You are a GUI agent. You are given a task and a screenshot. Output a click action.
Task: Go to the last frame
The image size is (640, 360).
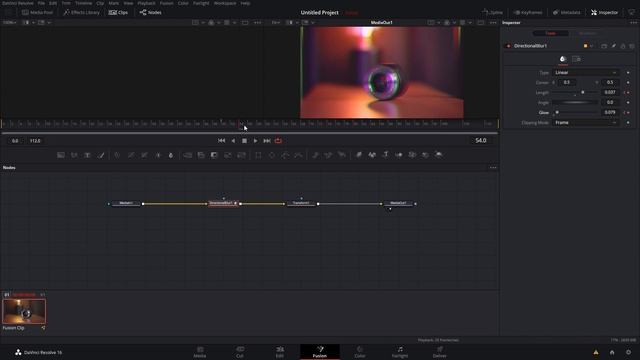tap(267, 140)
